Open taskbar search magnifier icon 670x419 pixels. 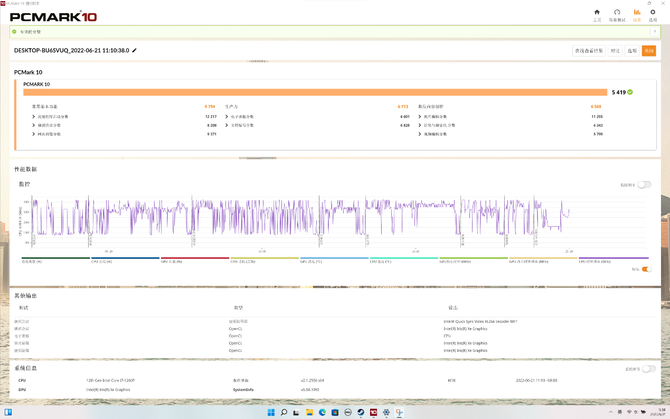[x=284, y=412]
